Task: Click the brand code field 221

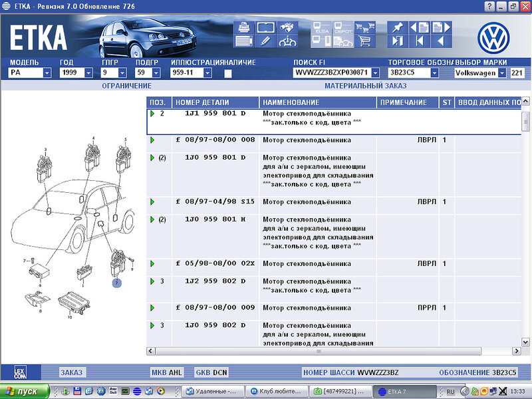Action: point(517,73)
